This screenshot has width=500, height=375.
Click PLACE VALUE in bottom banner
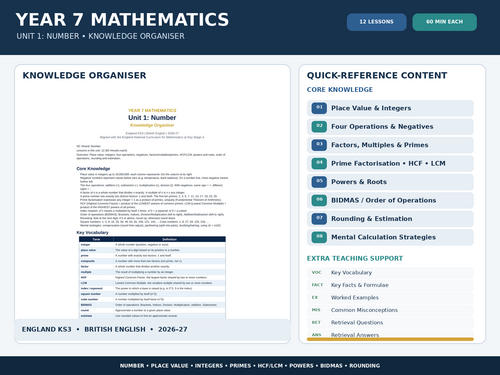click(x=169, y=366)
